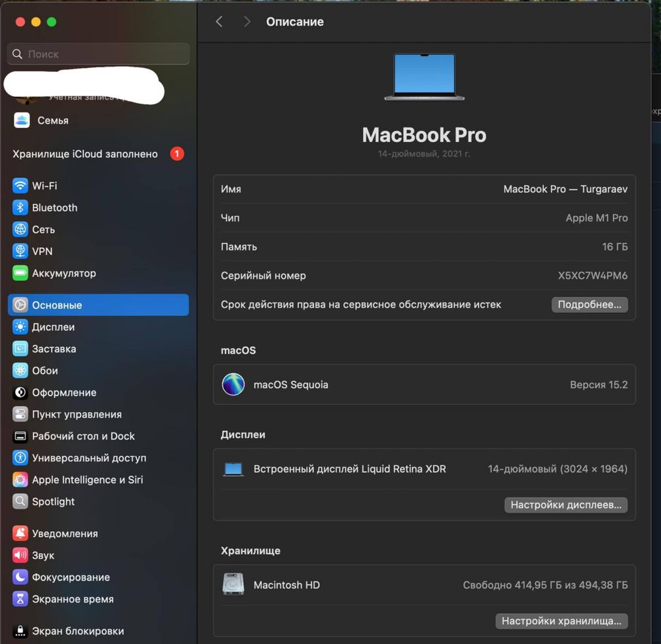The image size is (661, 644).
Task: Open Apple Intelligence и Siri icon
Action: 20,480
